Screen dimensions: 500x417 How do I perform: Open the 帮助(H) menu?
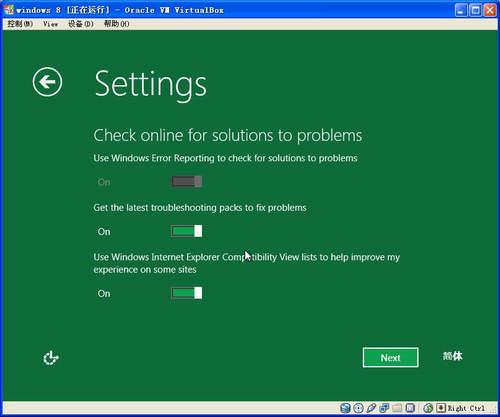pyautogui.click(x=116, y=24)
